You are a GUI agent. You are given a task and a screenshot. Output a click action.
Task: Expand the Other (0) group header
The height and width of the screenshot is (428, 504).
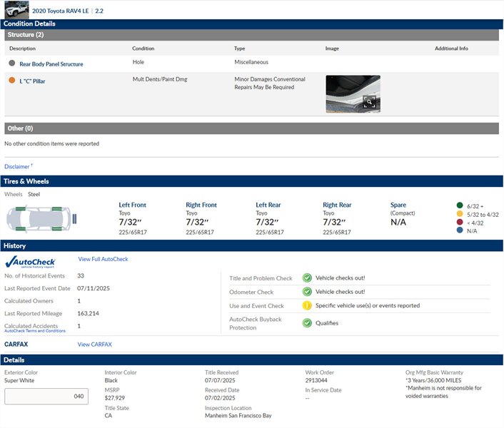click(x=252, y=128)
